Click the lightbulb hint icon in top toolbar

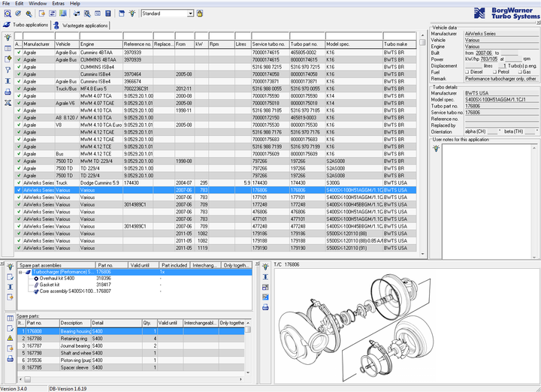[132, 14]
